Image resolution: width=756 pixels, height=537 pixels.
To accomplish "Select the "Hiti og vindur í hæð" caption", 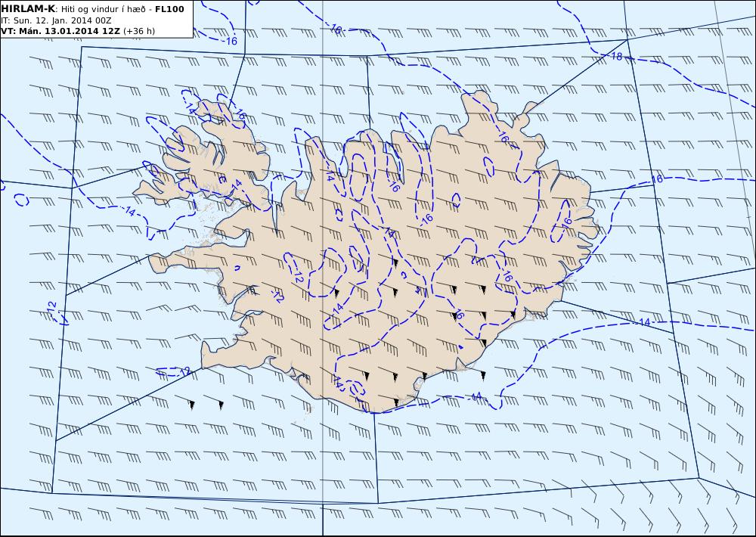I will click(103, 9).
